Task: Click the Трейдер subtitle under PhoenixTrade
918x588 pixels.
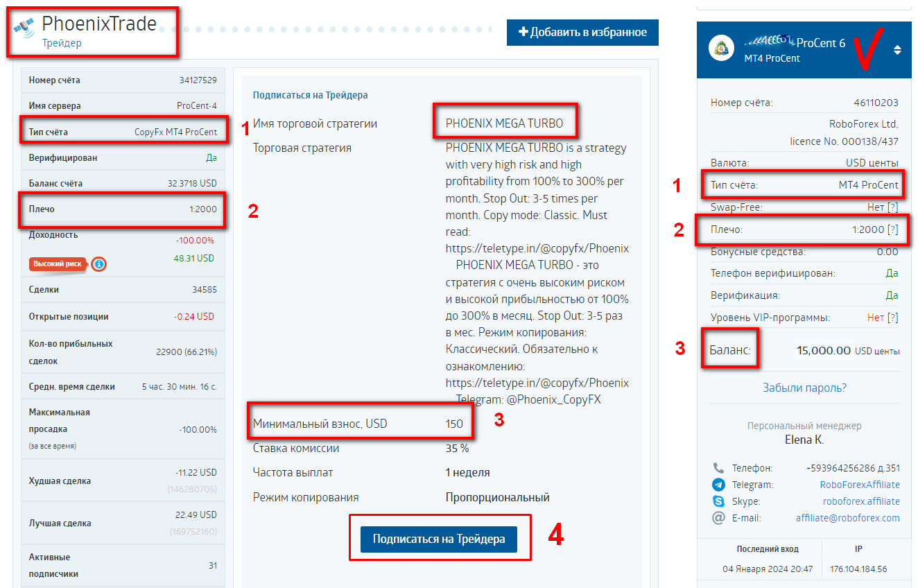Action: (x=62, y=43)
